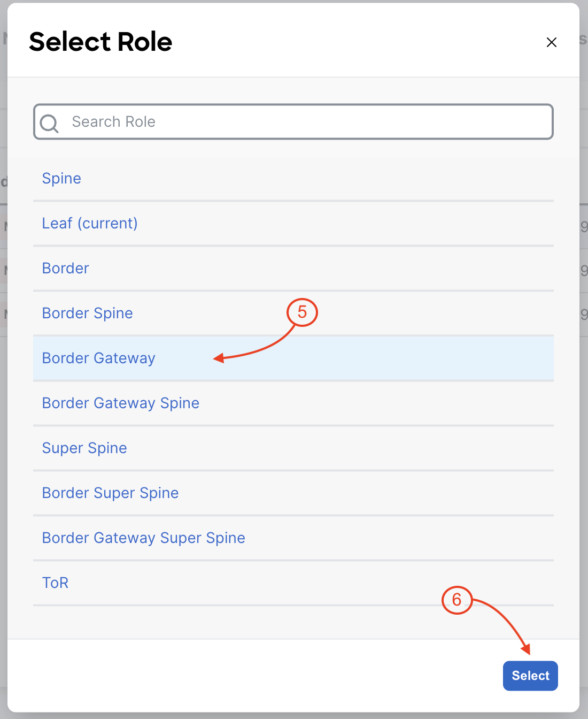Choose the Super Spine role

pos(293,448)
